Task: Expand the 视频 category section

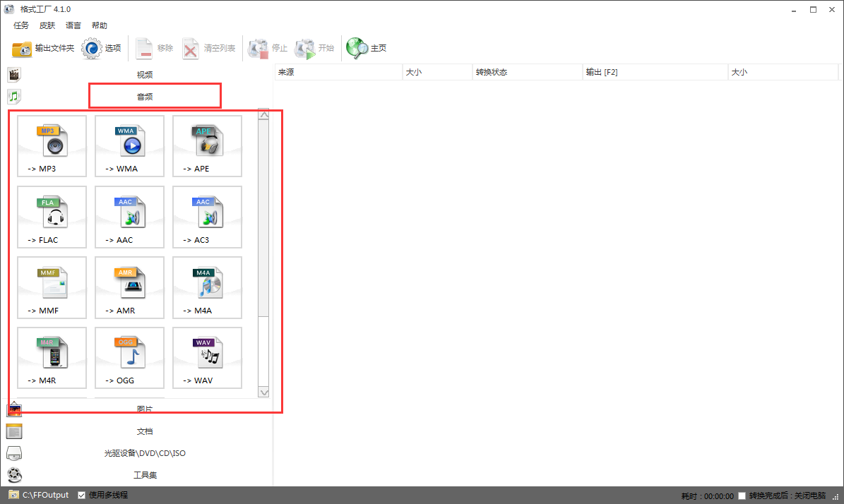Action: click(144, 74)
